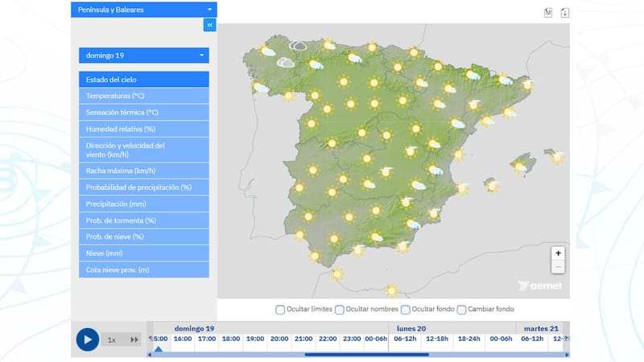This screenshot has width=644, height=362.
Task: Select Sensación térmica (°C) layer
Action: click(x=144, y=113)
